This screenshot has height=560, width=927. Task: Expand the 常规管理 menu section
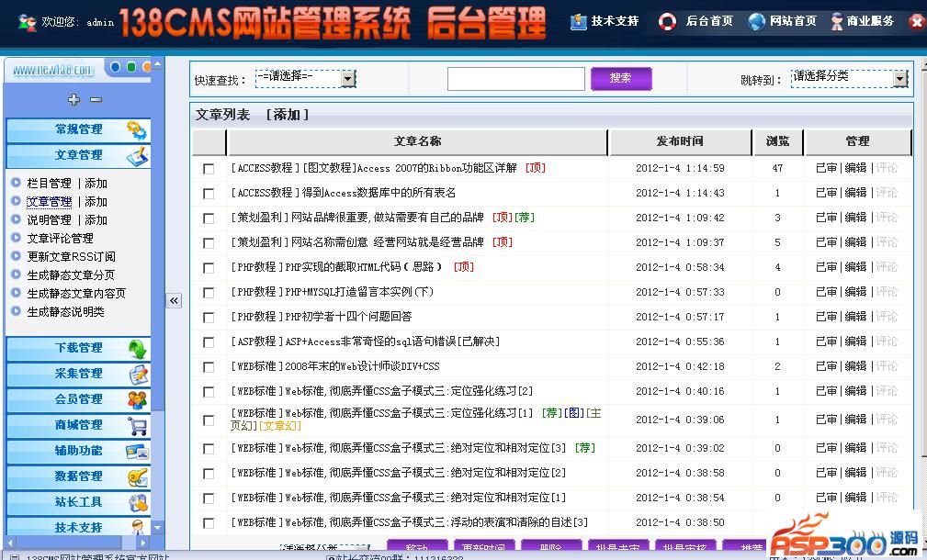pyautogui.click(x=79, y=130)
